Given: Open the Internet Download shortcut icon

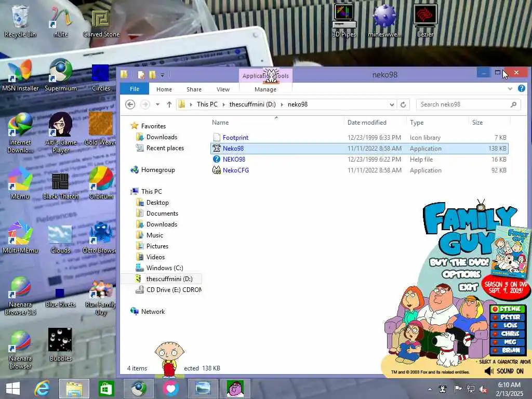Looking at the screenshot, I should (x=20, y=132).
